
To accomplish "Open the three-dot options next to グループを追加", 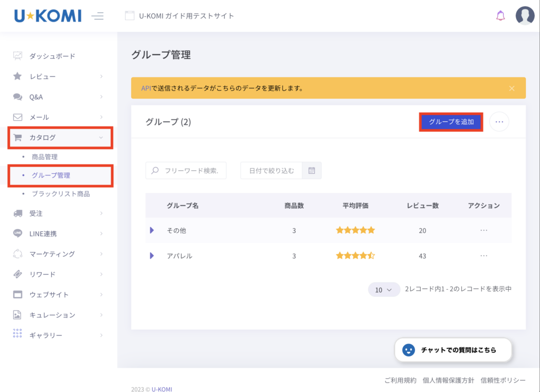I will coord(499,122).
